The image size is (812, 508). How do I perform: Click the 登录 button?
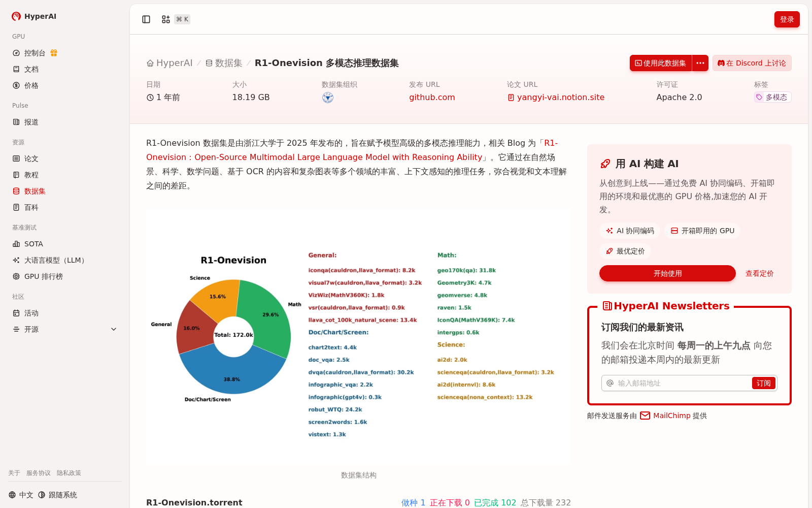coord(787,19)
